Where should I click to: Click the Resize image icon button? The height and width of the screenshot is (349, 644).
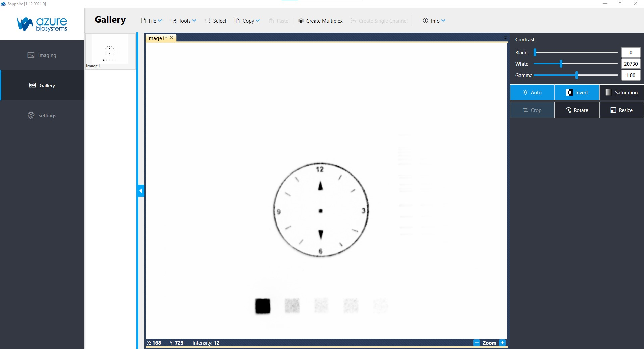coord(621,110)
